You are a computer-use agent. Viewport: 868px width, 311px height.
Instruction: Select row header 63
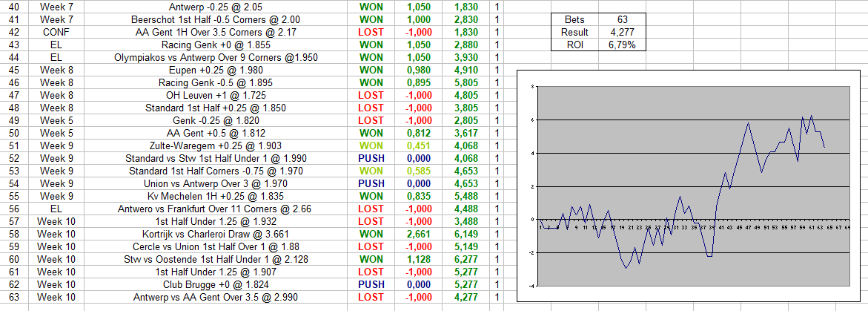(x=14, y=297)
